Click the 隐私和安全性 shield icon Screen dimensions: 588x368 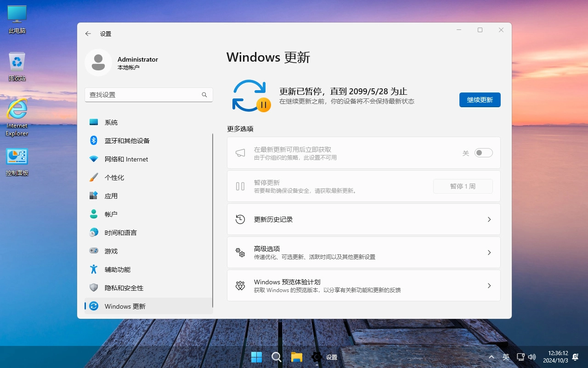(94, 287)
